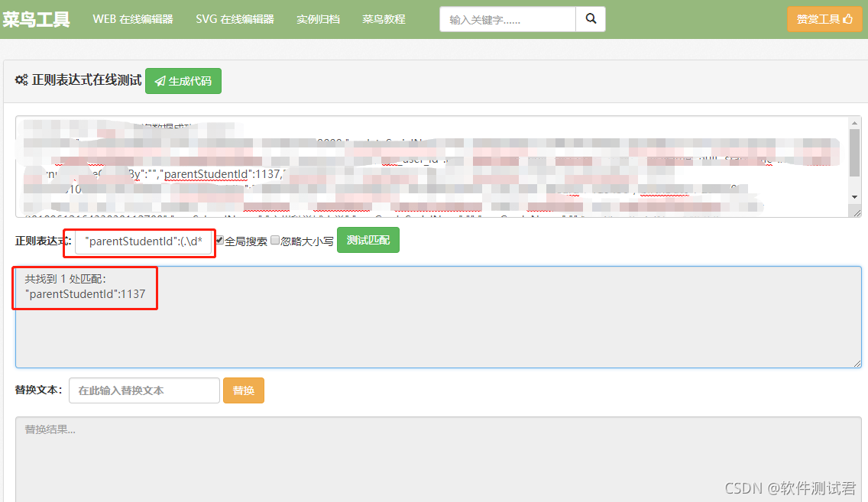Click the source text scrollbar down arrow

coord(855,197)
